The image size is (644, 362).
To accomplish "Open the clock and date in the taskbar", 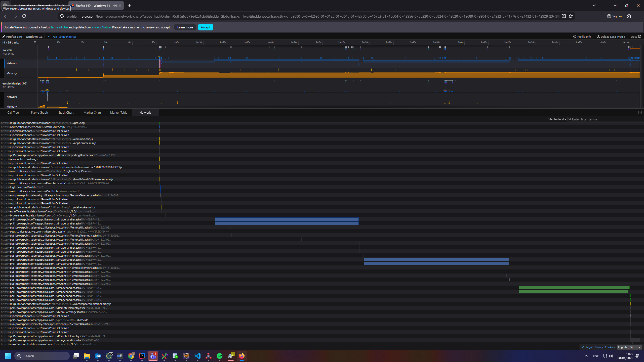I will point(626,356).
